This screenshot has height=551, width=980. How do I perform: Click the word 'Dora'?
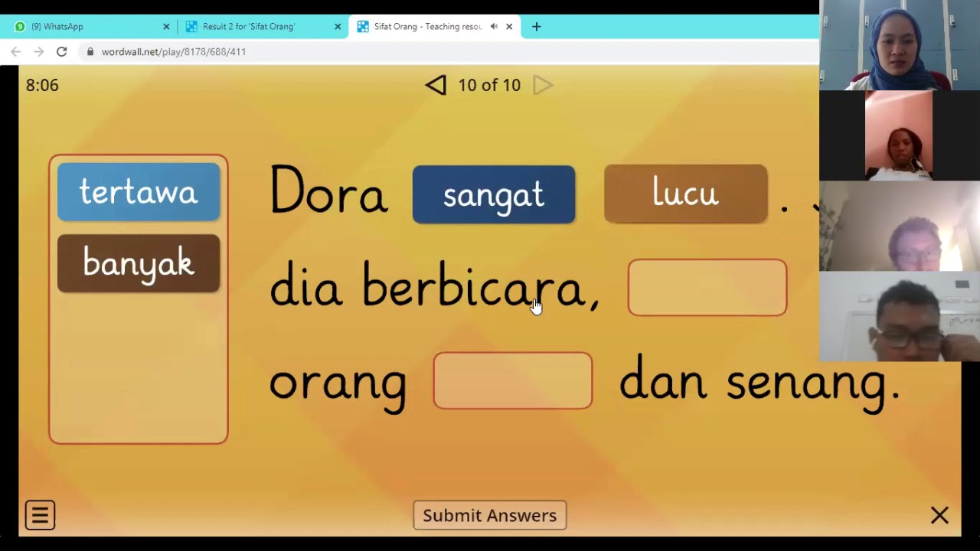328,190
